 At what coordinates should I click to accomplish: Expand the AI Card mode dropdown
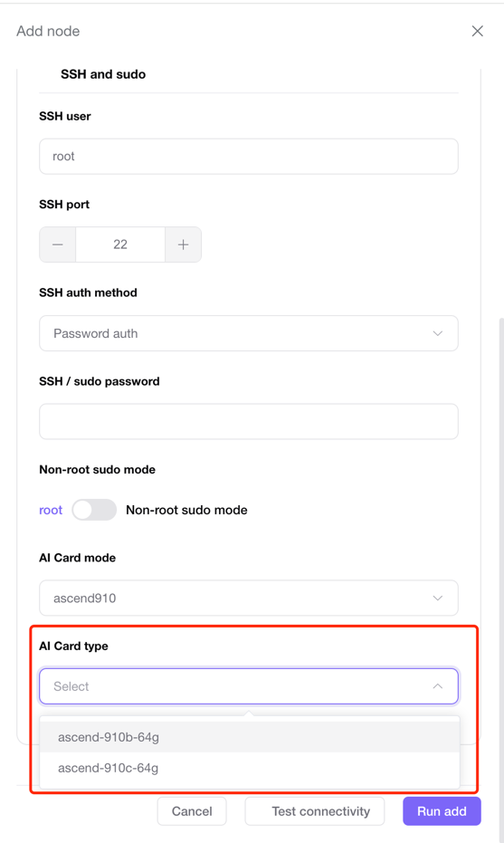pyautogui.click(x=249, y=598)
